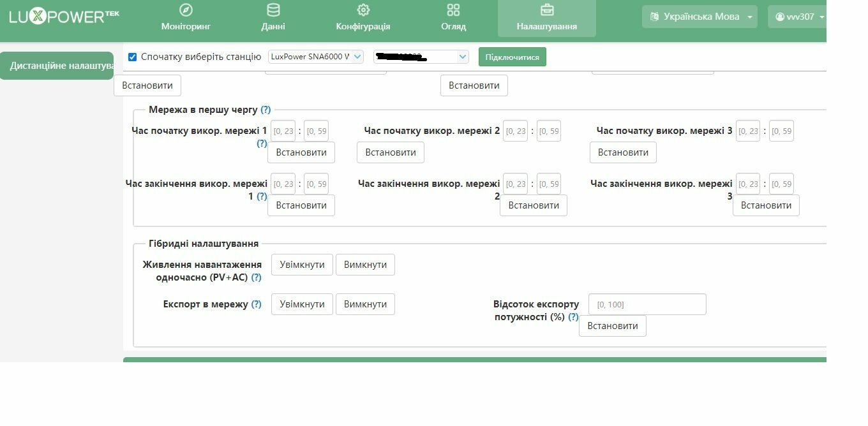Focus minute field of Час закінчення викор. мережі 2
This screenshot has width=868, height=426.
click(x=549, y=184)
